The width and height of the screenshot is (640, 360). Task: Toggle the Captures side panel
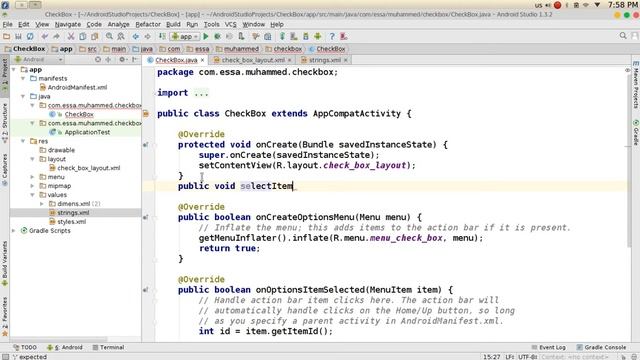tap(4, 169)
